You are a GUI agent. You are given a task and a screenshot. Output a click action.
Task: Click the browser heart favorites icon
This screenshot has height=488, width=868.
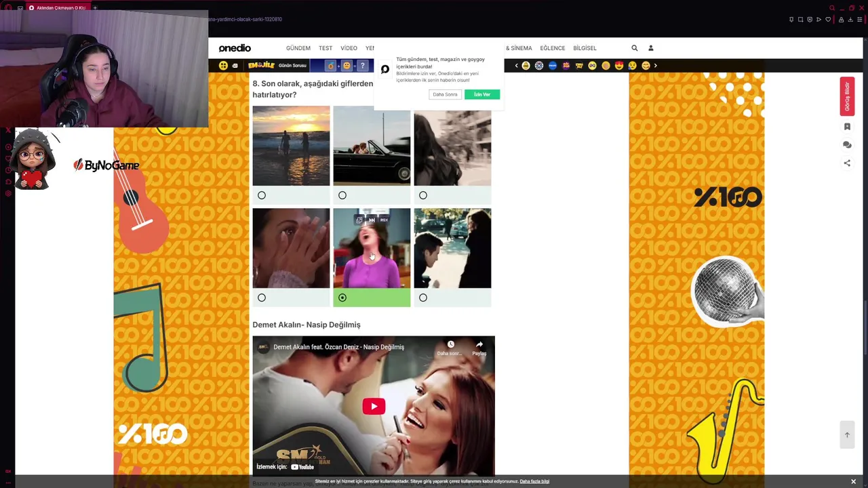click(828, 20)
